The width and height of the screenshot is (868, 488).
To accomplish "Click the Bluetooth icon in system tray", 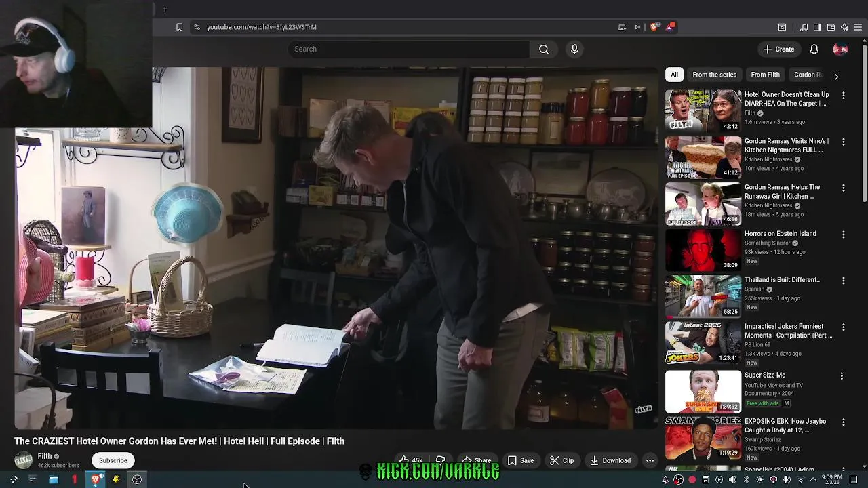I will pos(746,480).
